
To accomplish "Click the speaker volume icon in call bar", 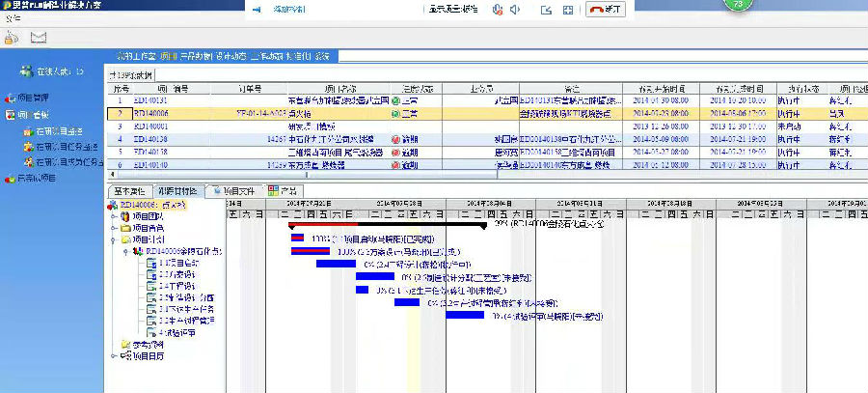I will point(515,10).
